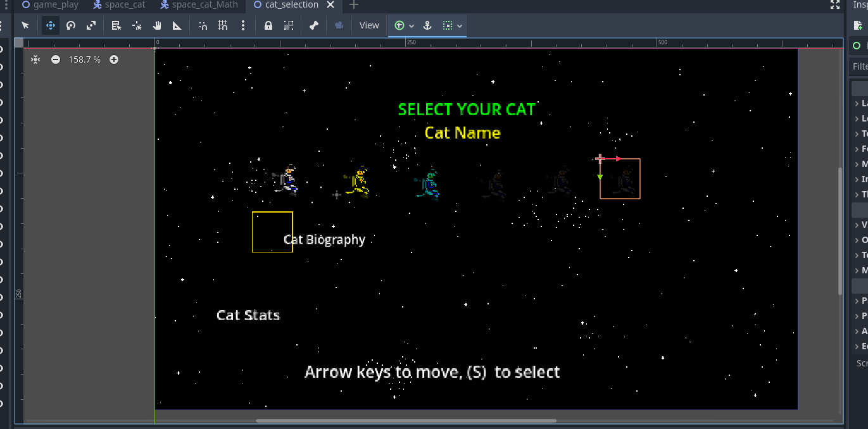Select the yellow space cat sprite
Viewport: 868px width, 429px height.
click(x=358, y=183)
